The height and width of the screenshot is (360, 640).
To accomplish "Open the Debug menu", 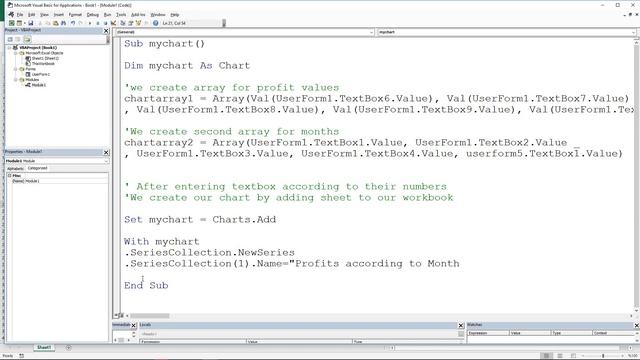I will point(93,15).
